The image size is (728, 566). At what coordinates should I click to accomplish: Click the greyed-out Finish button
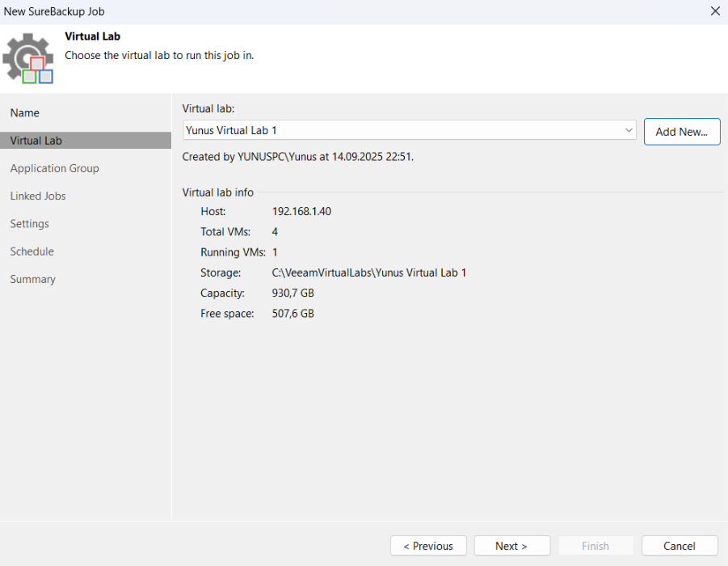pyautogui.click(x=595, y=546)
